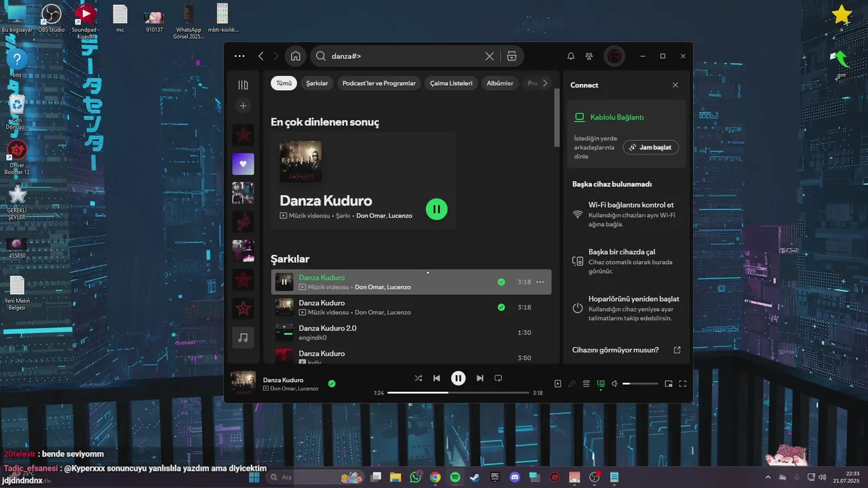Select the Şarkılar filter chip
This screenshot has width=868, height=488.
click(317, 83)
